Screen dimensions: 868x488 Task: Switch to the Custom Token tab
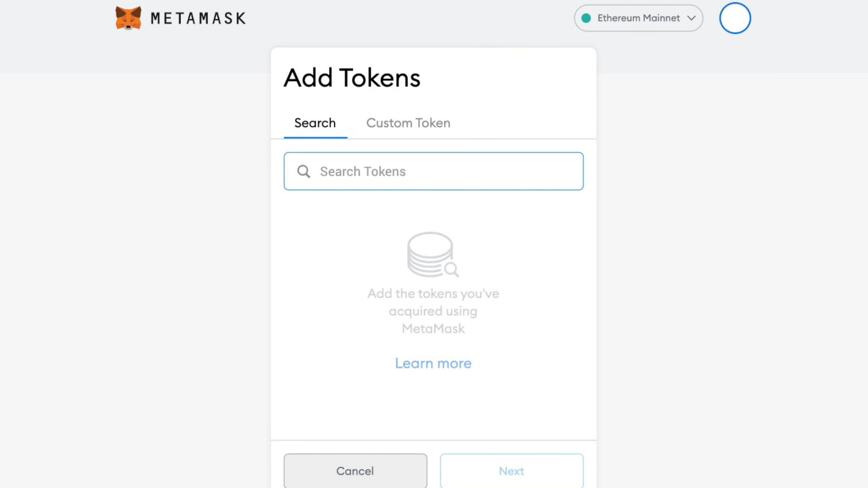(x=408, y=123)
